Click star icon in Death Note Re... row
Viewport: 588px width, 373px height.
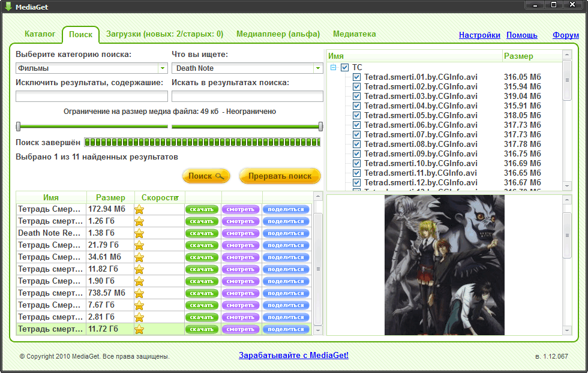[139, 233]
